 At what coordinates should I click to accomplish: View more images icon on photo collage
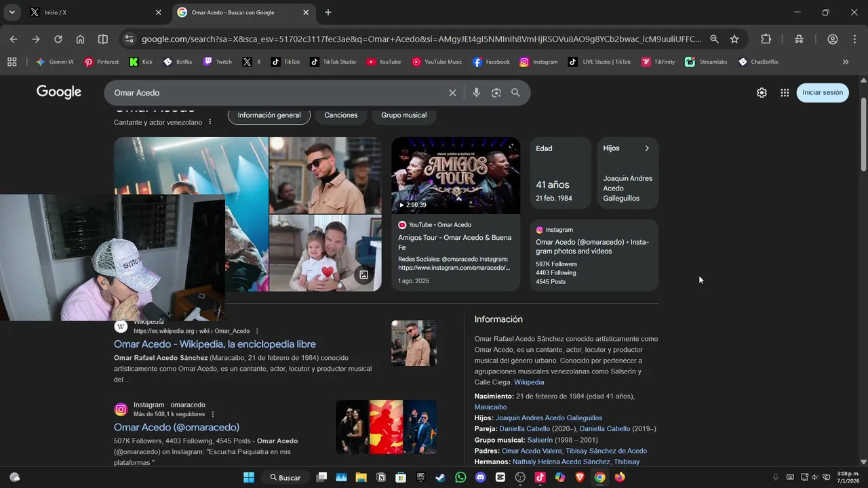[x=364, y=274]
